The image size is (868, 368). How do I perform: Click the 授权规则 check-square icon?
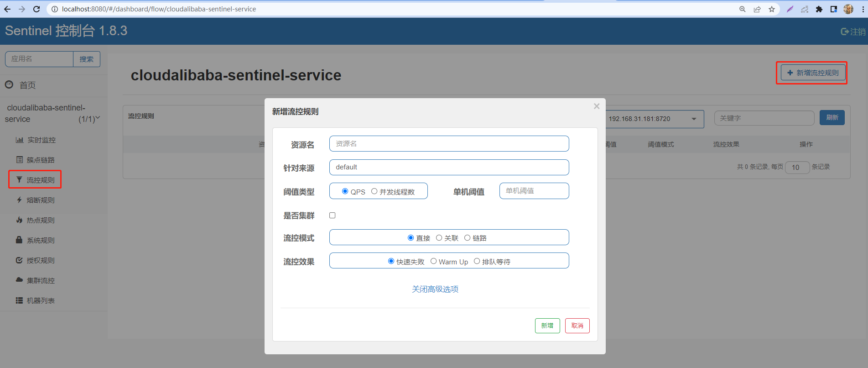pyautogui.click(x=19, y=260)
